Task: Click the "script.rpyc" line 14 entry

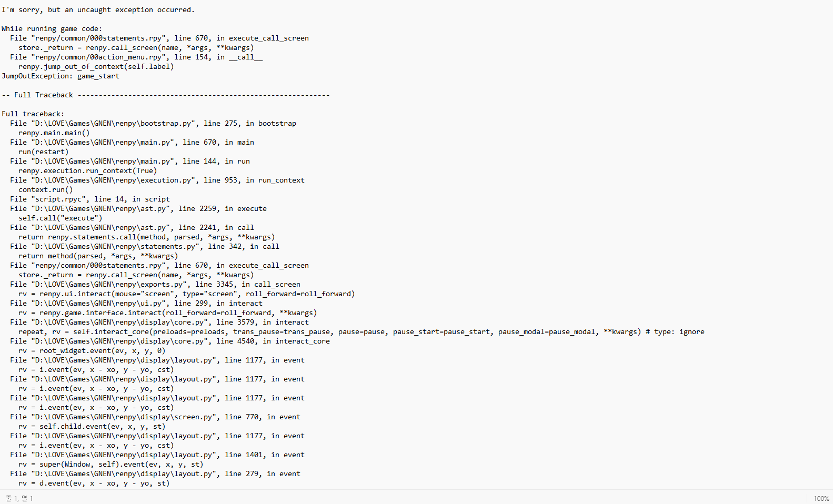Action: pyautogui.click(x=89, y=199)
